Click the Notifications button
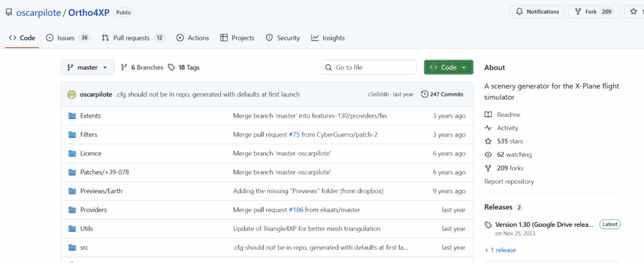The width and height of the screenshot is (644, 263). pos(537,11)
